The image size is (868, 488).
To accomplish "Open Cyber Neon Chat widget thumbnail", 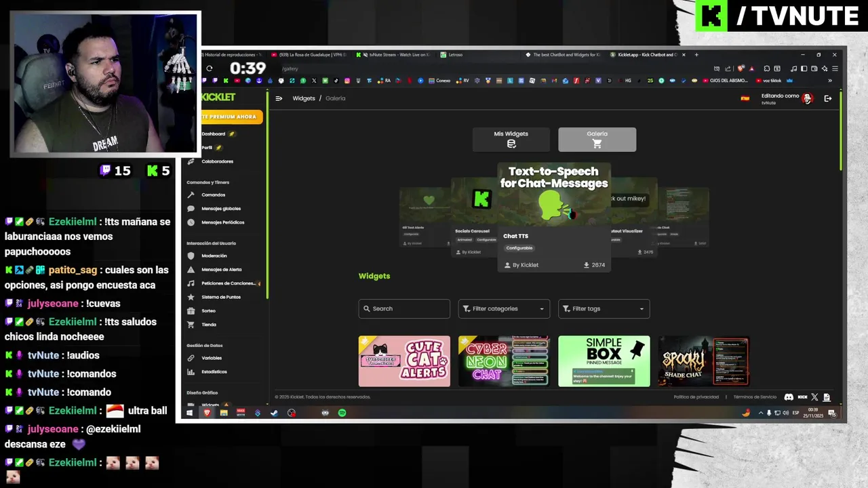I will tap(504, 361).
